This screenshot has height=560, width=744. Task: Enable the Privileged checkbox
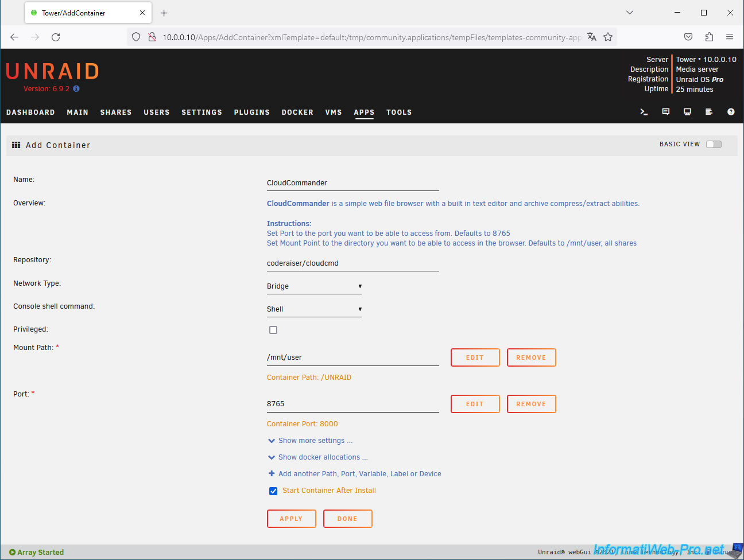coord(273,330)
